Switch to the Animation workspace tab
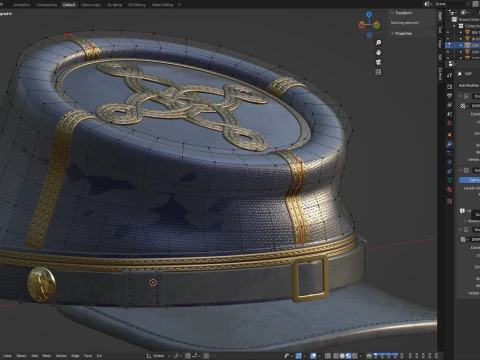Image resolution: width=480 pixels, height=360 pixels. tap(21, 5)
